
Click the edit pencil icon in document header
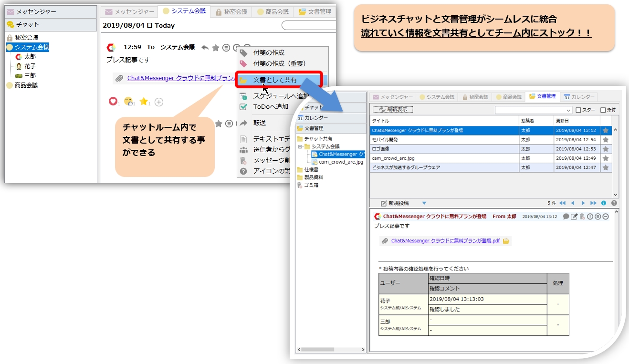point(575,217)
